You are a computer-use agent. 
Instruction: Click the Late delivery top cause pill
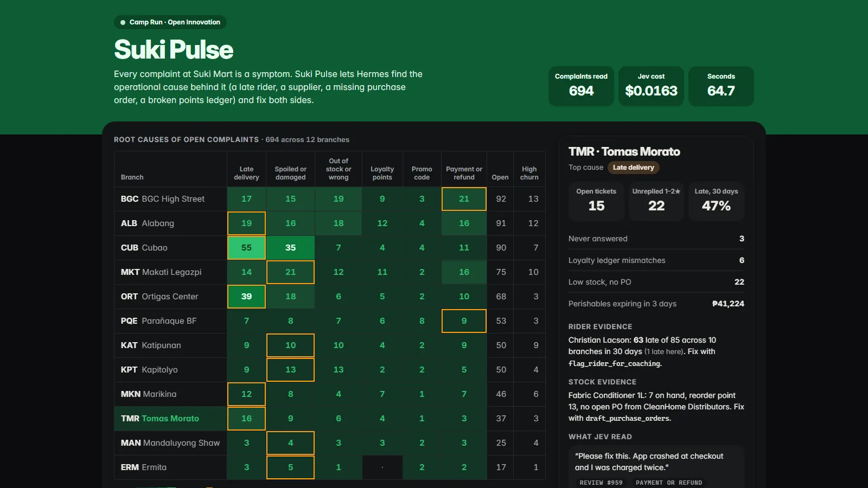tap(633, 168)
